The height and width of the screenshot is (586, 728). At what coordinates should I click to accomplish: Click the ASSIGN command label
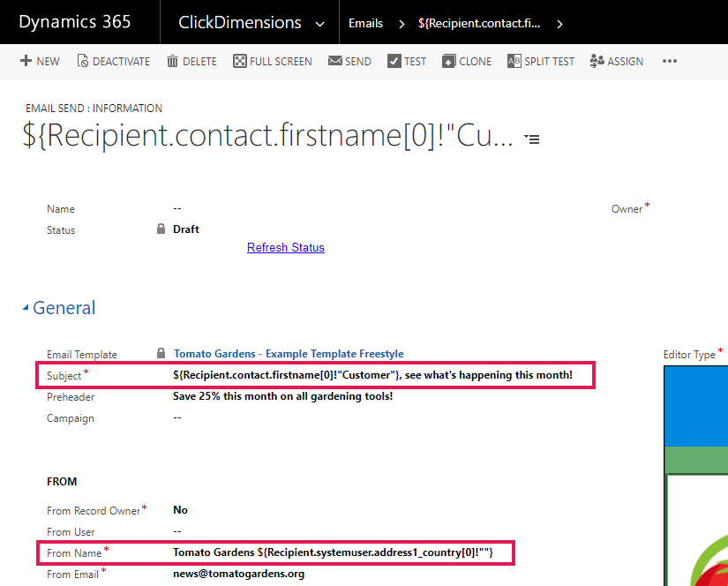point(625,61)
